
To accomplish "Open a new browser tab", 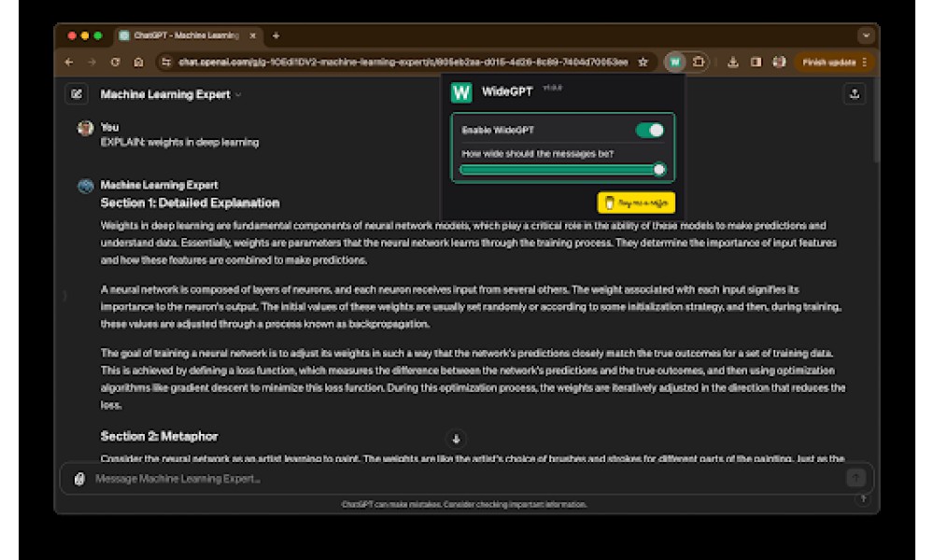I will [x=276, y=35].
